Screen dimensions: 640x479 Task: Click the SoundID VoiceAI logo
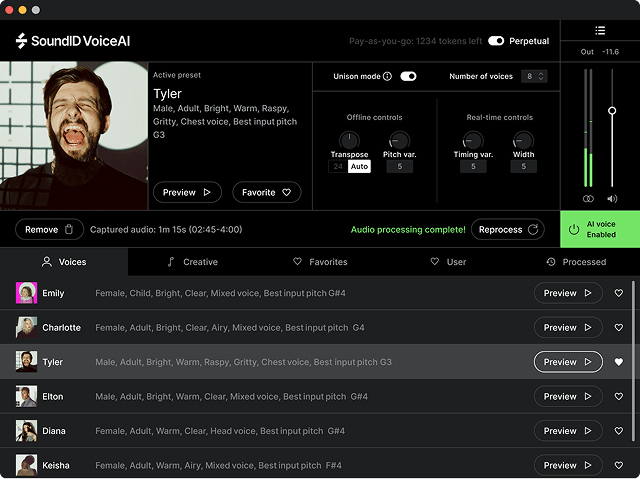[x=73, y=41]
